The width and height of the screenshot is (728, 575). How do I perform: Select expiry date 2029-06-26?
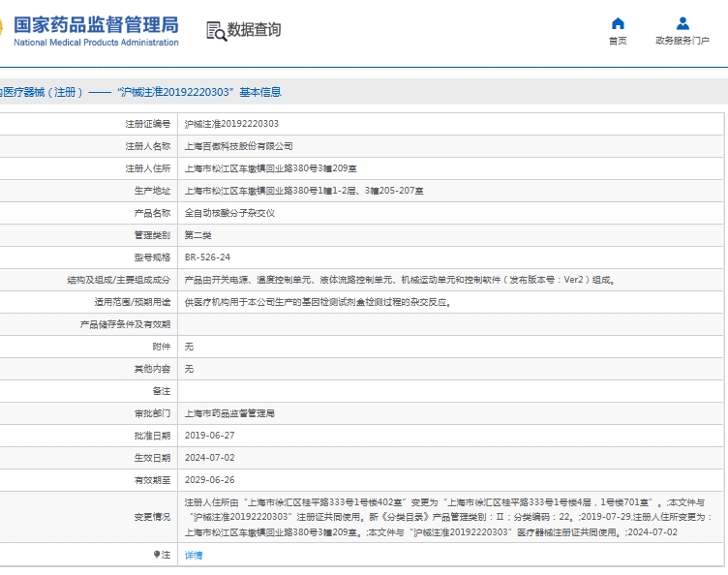pyautogui.click(x=210, y=480)
